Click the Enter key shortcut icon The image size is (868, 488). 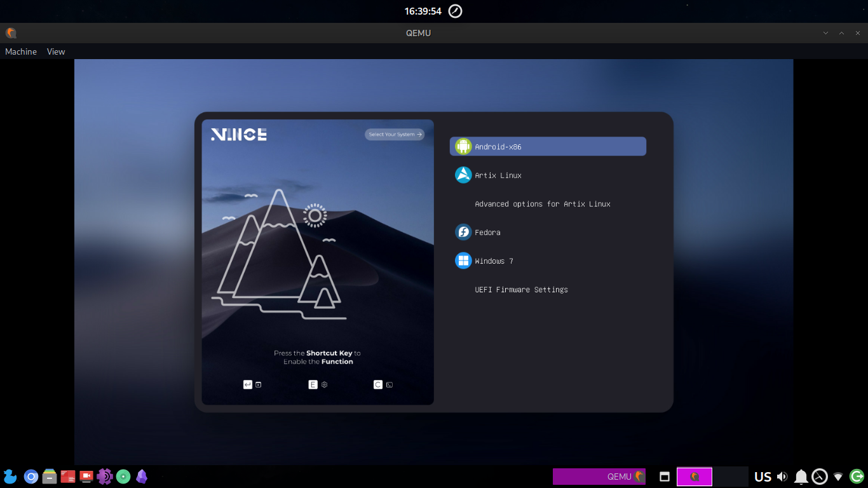[x=248, y=384]
